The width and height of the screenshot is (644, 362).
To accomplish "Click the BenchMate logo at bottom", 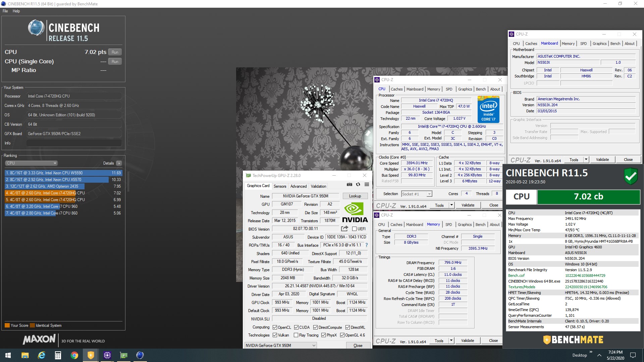I will point(573,340).
